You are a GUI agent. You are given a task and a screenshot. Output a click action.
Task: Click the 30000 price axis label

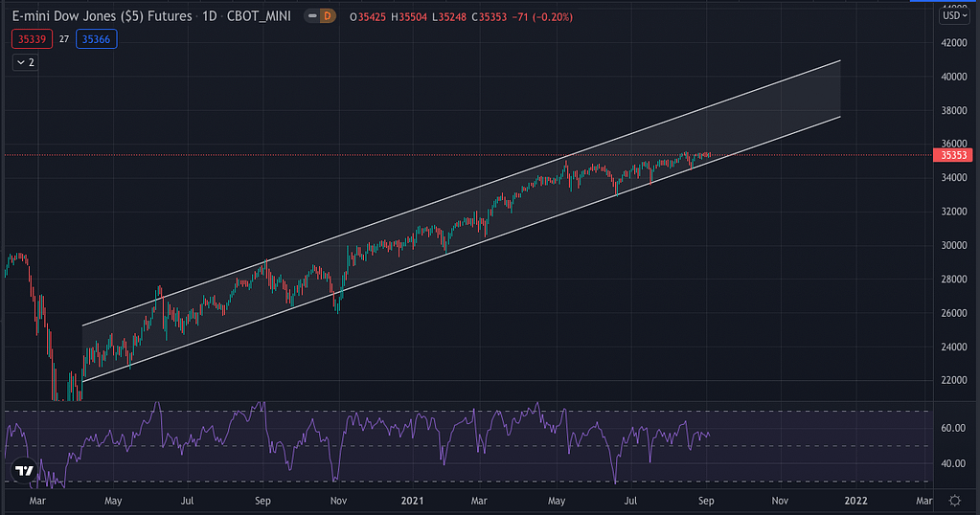pyautogui.click(x=954, y=245)
